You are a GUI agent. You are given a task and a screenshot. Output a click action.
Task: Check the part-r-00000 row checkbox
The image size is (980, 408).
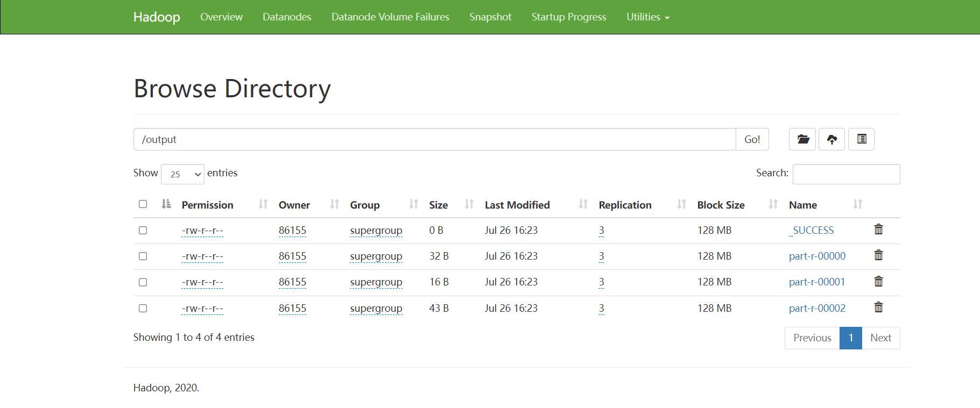coord(143,256)
